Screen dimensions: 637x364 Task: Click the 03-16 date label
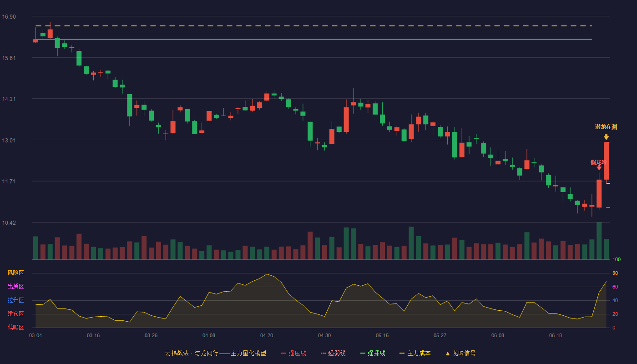93,335
